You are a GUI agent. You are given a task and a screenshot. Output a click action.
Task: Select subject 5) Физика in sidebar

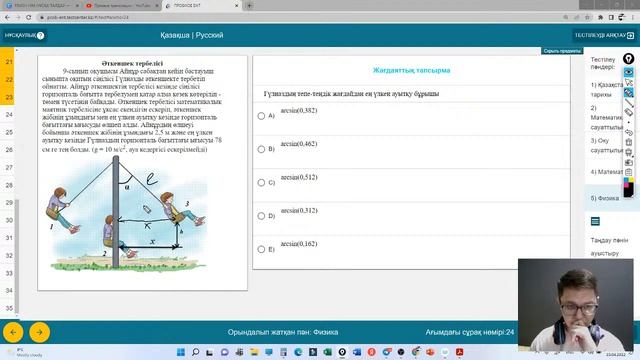point(605,198)
